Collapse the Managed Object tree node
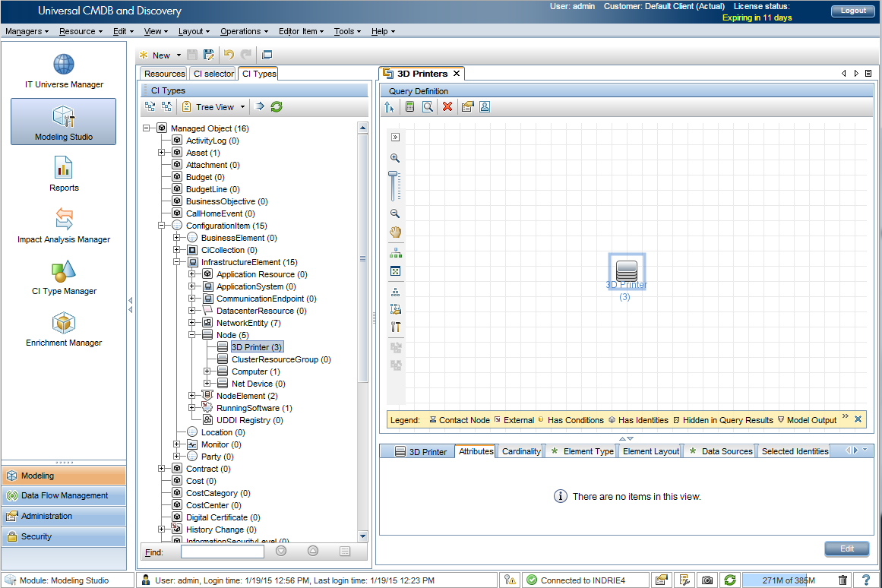The width and height of the screenshot is (882, 588). pos(147,128)
